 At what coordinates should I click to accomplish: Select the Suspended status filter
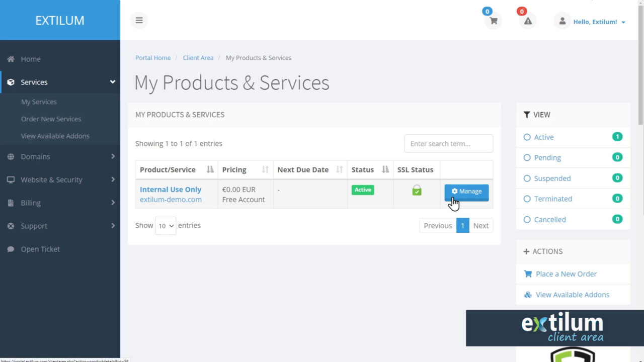tap(552, 178)
